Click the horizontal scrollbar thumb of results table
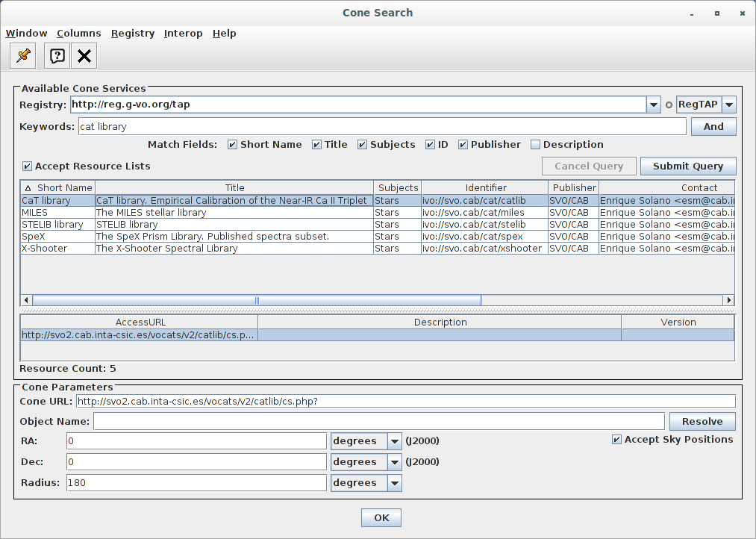The image size is (756, 539). 257,300
